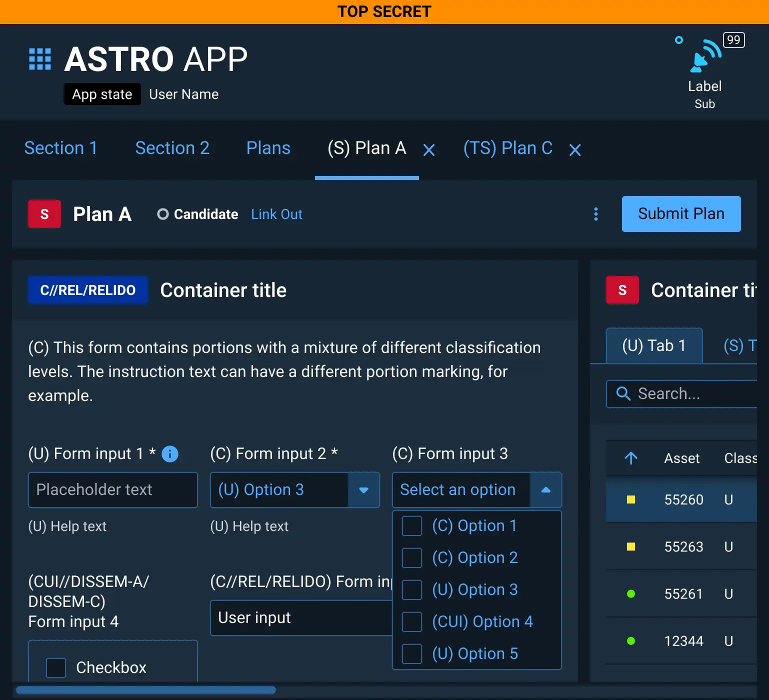Switch to (U) Tab 1 in the container
This screenshot has width=769, height=700.
(x=653, y=345)
